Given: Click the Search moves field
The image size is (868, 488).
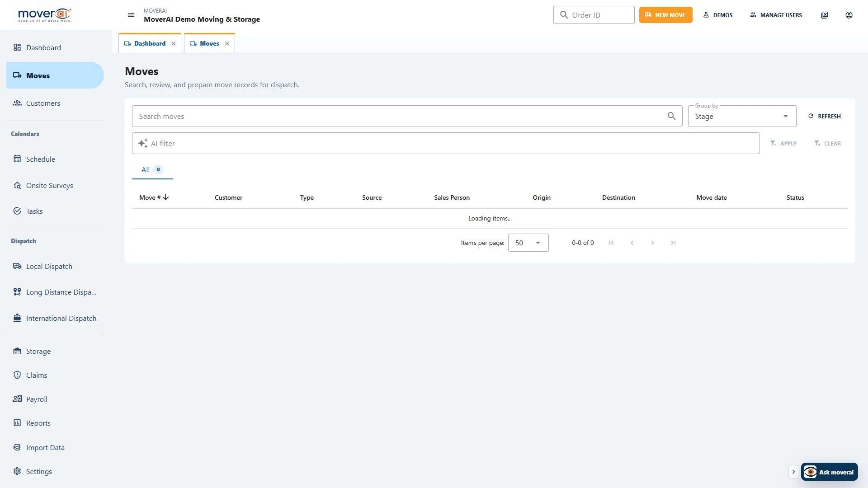Looking at the screenshot, I should (x=407, y=116).
